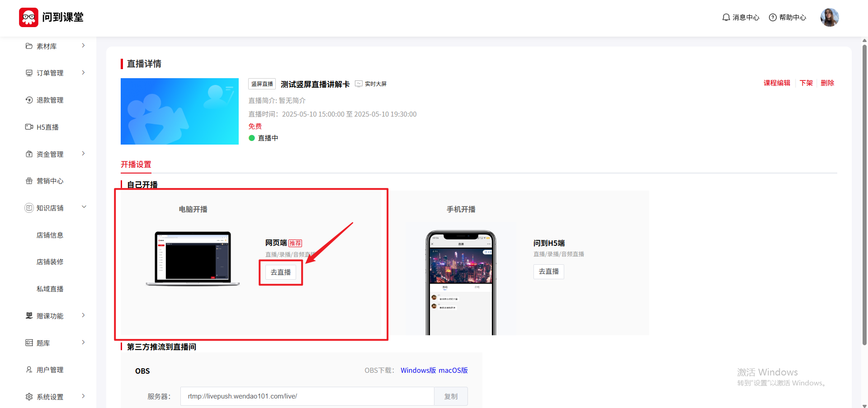Click the phone preview image
This screenshot has width=868, height=408.
(x=461, y=283)
